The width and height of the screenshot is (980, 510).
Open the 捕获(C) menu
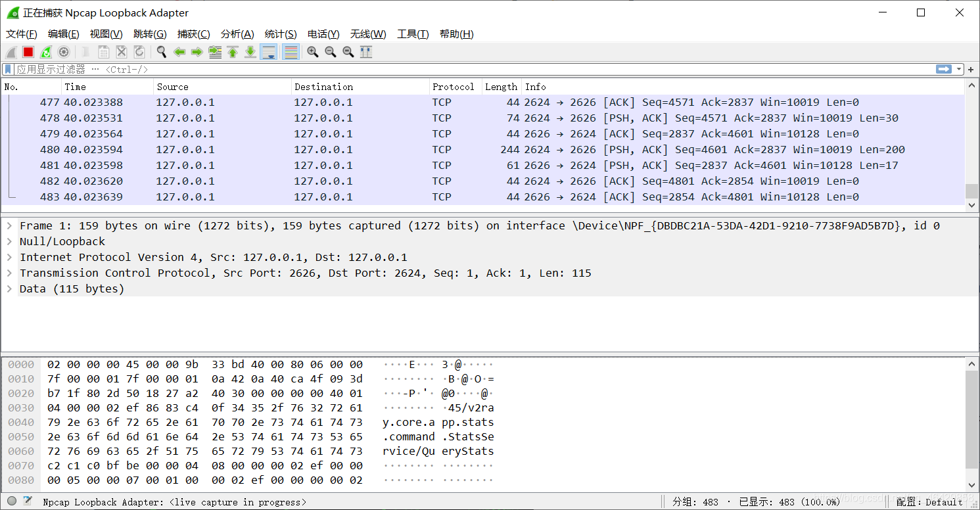point(194,34)
